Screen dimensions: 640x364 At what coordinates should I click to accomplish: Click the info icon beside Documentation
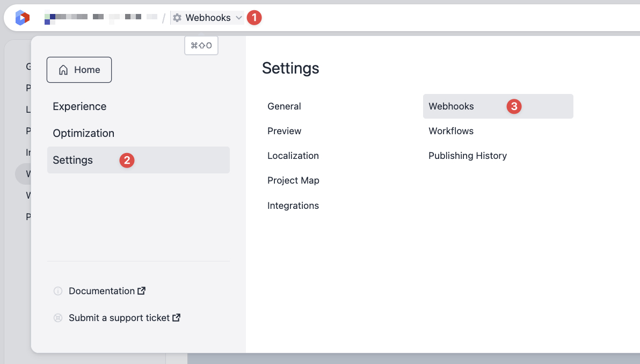[x=58, y=291]
